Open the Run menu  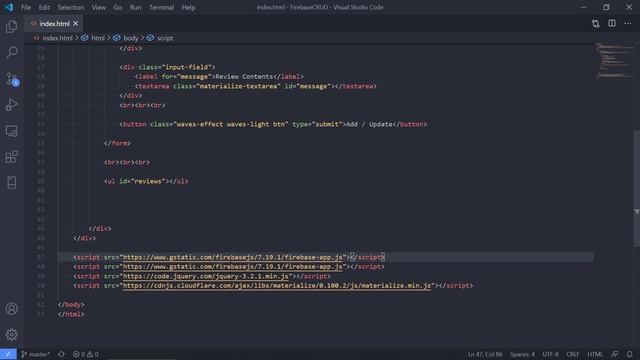point(135,7)
